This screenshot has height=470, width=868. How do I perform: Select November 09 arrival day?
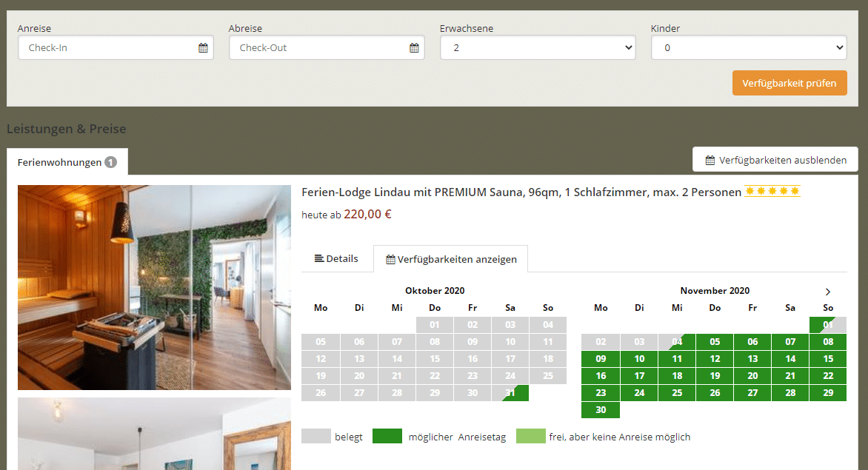point(601,359)
